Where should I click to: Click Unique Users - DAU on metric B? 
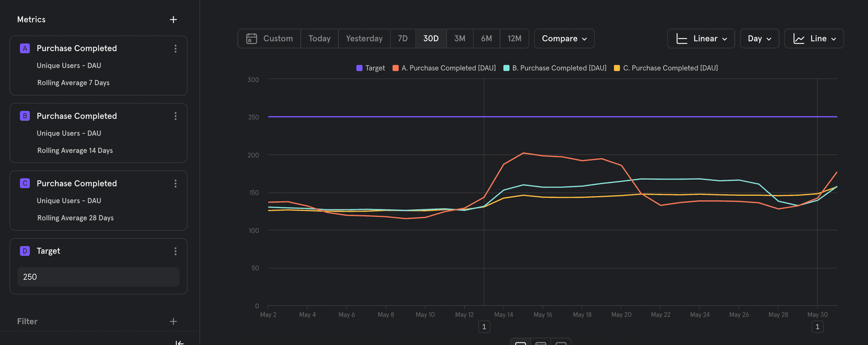click(x=69, y=133)
